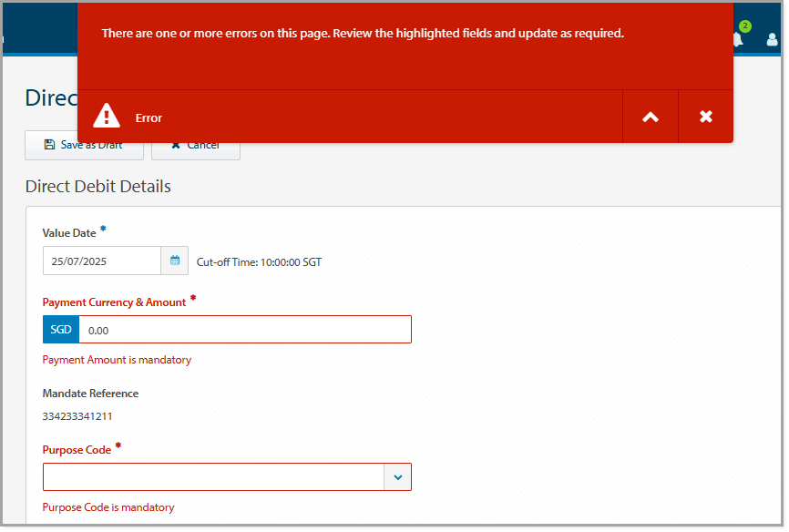Collapse the error banner with the chevron

pos(650,117)
